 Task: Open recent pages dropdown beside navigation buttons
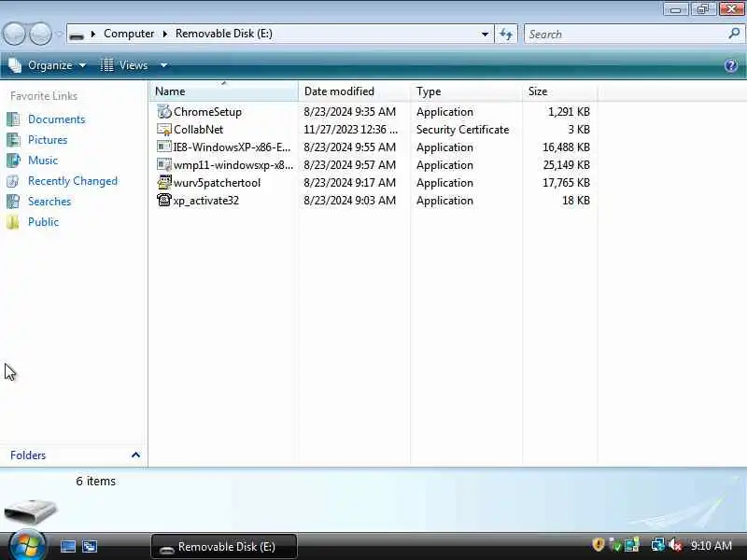point(59,34)
